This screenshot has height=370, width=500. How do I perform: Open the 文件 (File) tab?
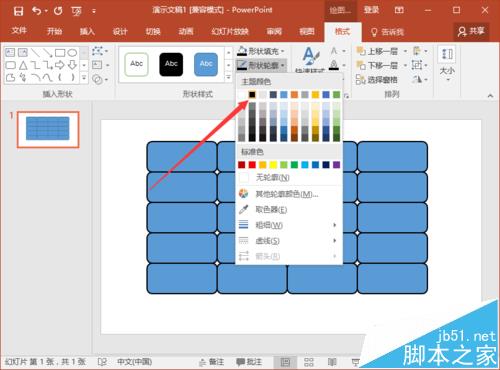tap(19, 31)
